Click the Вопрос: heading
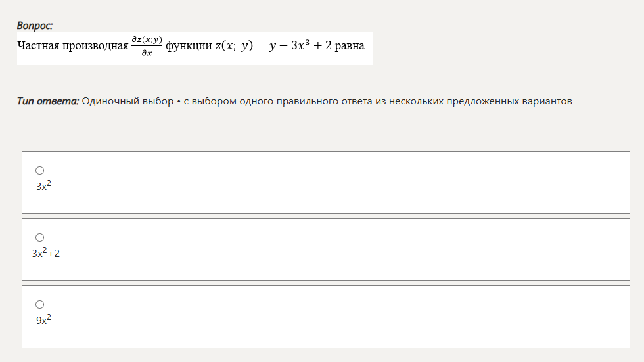Viewport: 644px width, 362px height. click(35, 26)
